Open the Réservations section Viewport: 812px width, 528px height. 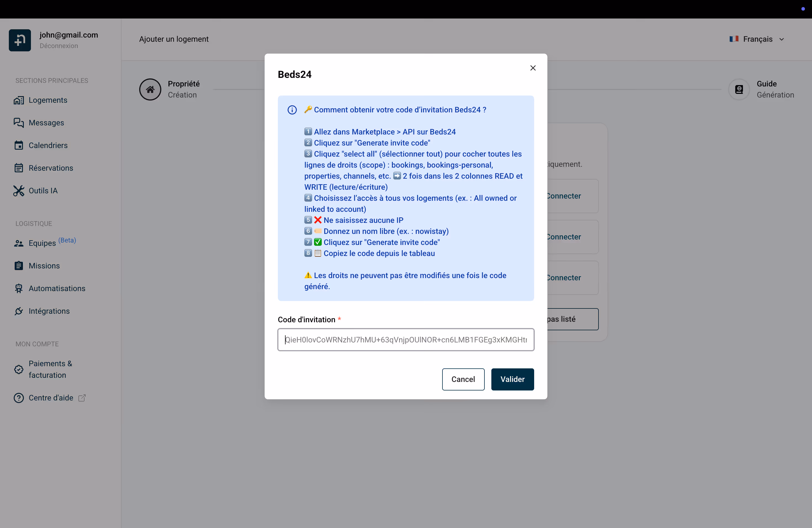pos(51,168)
